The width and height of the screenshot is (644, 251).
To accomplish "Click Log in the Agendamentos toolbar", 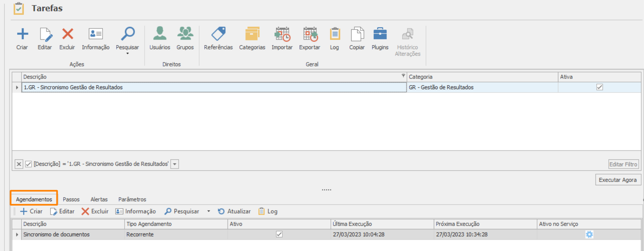I will point(268,211).
